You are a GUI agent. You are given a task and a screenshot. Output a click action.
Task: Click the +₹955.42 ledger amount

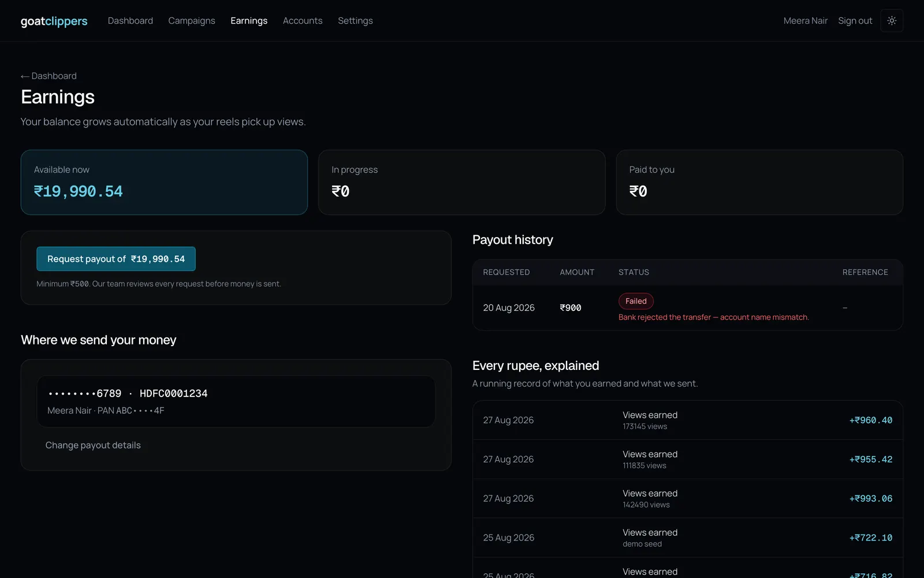[x=871, y=460]
